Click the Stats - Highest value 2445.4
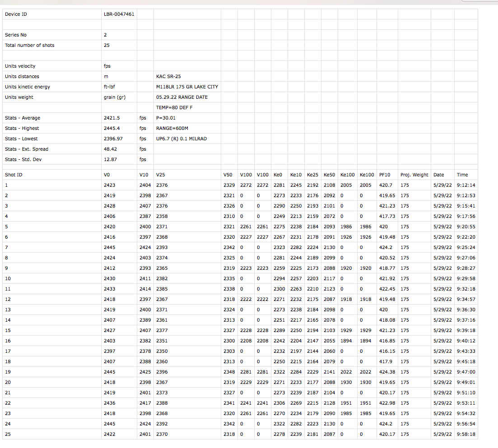The image size is (498, 448). coord(112,128)
